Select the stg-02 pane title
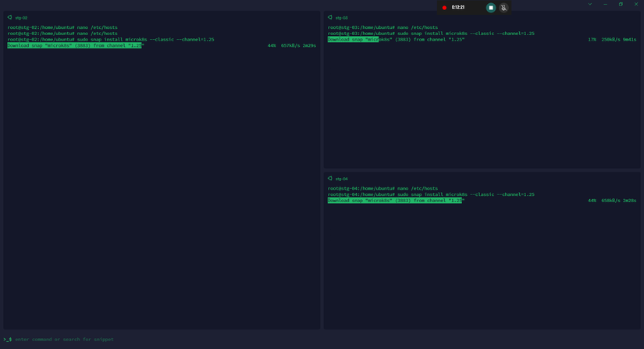 [x=21, y=18]
